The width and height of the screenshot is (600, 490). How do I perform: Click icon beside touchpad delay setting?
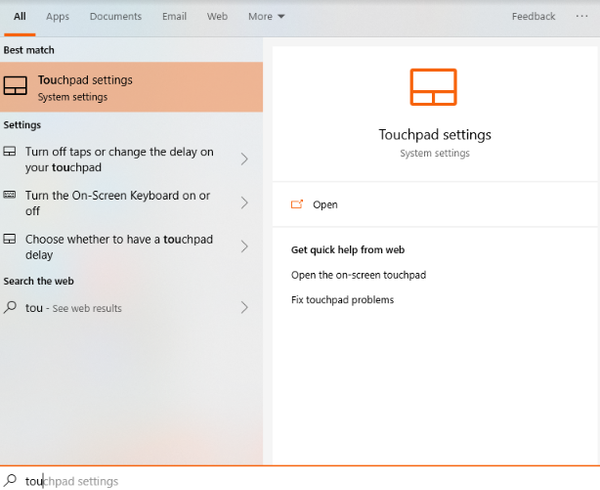pyautogui.click(x=10, y=240)
